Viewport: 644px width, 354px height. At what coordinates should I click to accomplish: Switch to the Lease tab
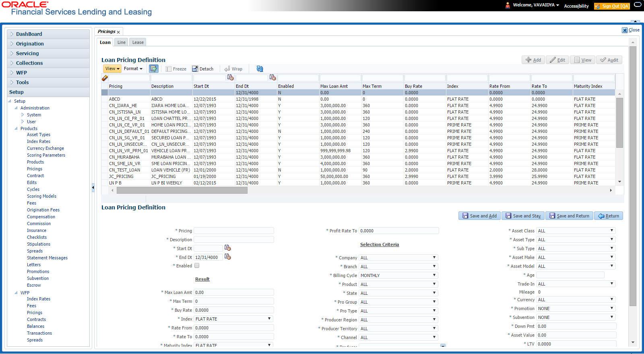(138, 42)
